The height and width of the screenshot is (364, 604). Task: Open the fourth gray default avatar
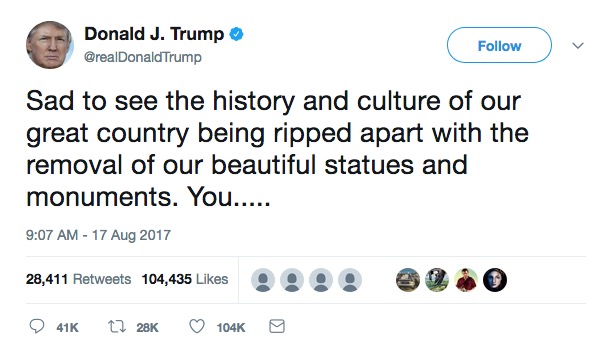tap(350, 280)
